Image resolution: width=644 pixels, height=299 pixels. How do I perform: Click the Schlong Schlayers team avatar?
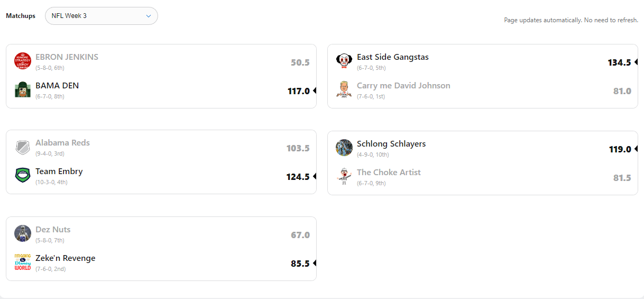pos(344,148)
